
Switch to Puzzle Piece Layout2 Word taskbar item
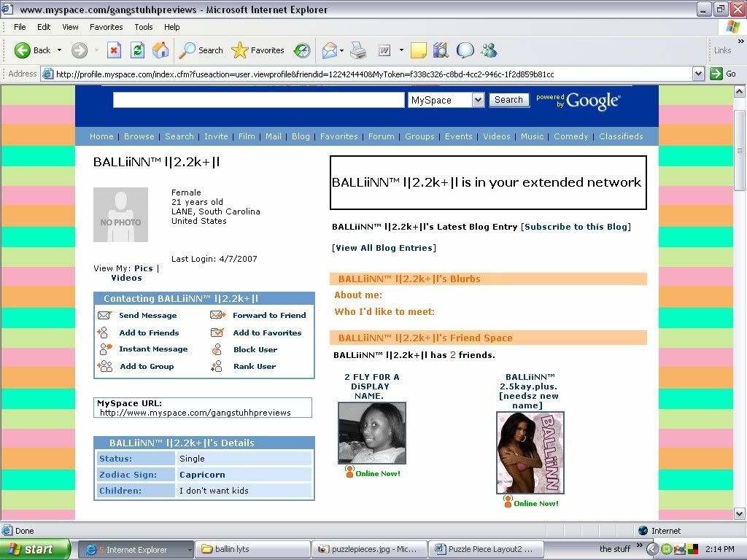(485, 549)
